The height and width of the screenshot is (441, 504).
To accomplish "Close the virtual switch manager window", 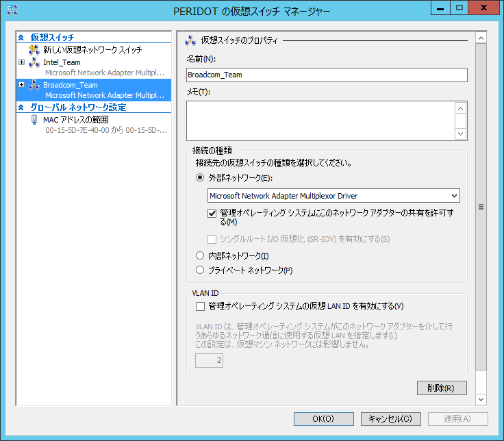I will pyautogui.click(x=483, y=8).
